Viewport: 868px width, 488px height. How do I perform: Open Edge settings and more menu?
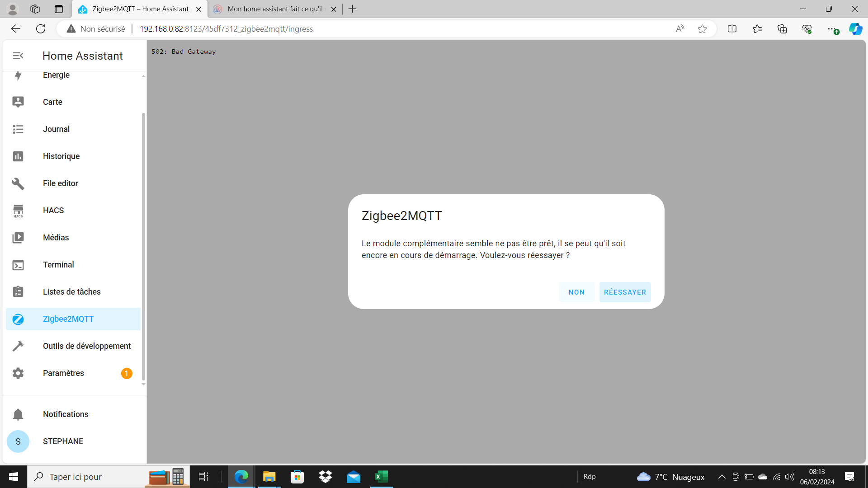click(832, 29)
